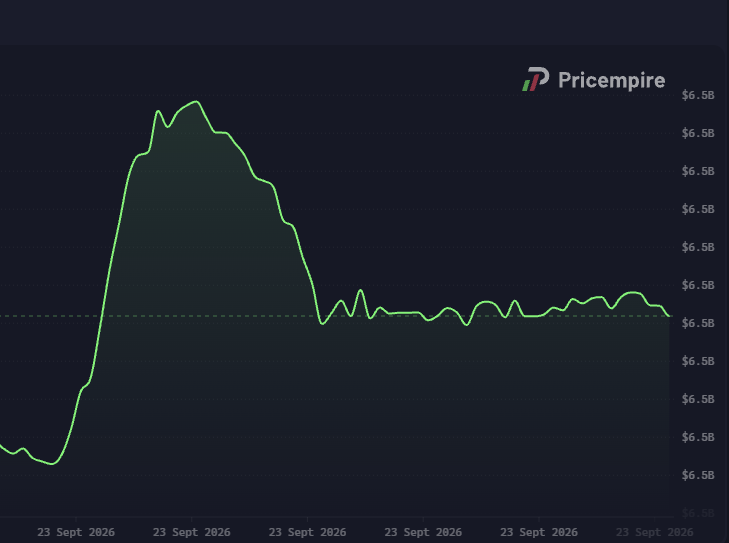This screenshot has height=543, width=729.
Task: Click the chart line's lowest trough
Action: point(53,464)
